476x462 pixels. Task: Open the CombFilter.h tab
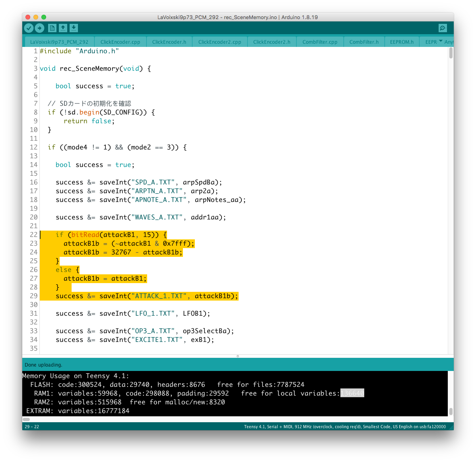364,42
